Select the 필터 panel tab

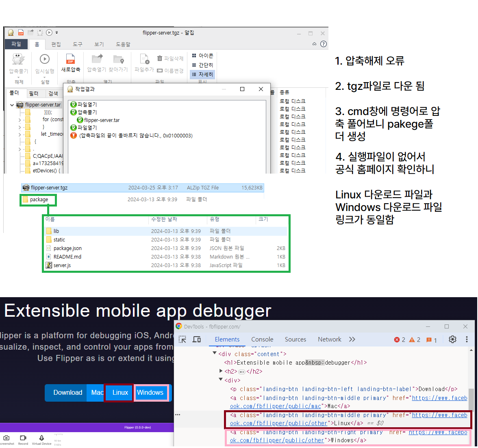click(x=33, y=94)
